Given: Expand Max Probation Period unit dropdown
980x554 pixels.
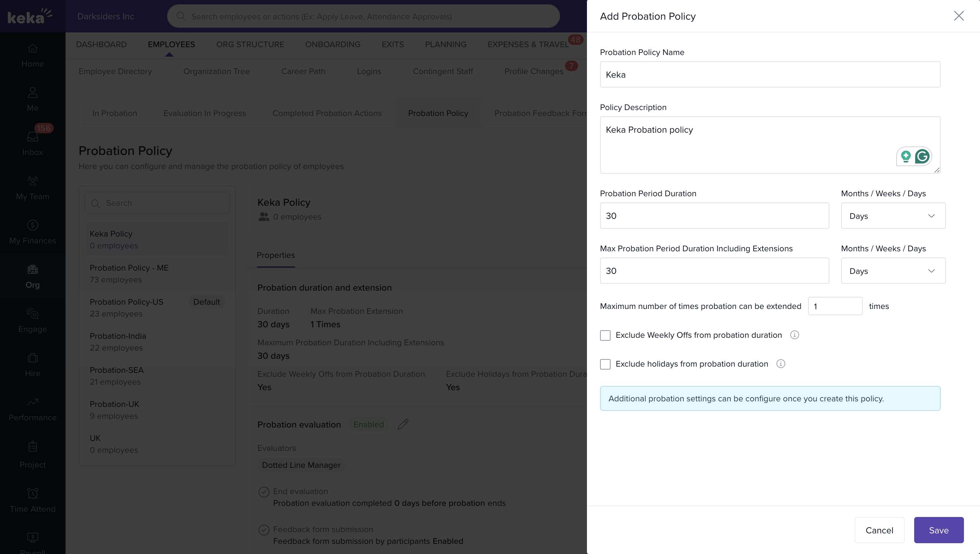Looking at the screenshot, I should pos(893,271).
